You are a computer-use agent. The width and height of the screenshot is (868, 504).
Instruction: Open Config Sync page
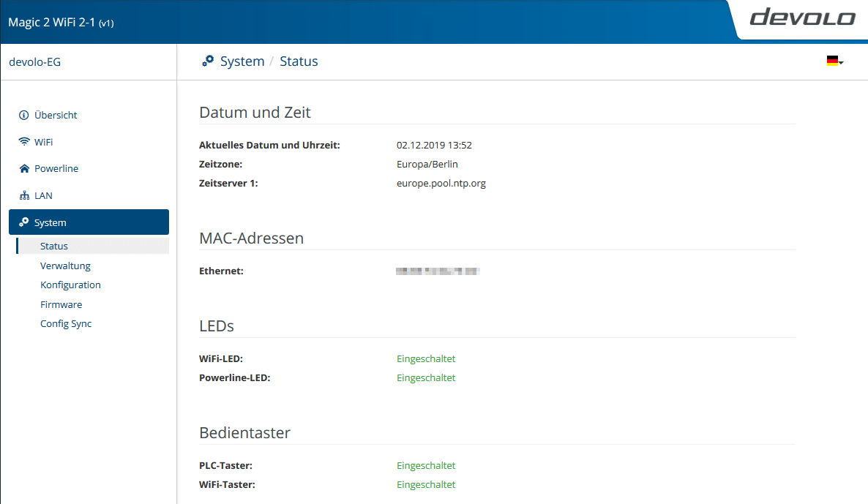tap(66, 324)
